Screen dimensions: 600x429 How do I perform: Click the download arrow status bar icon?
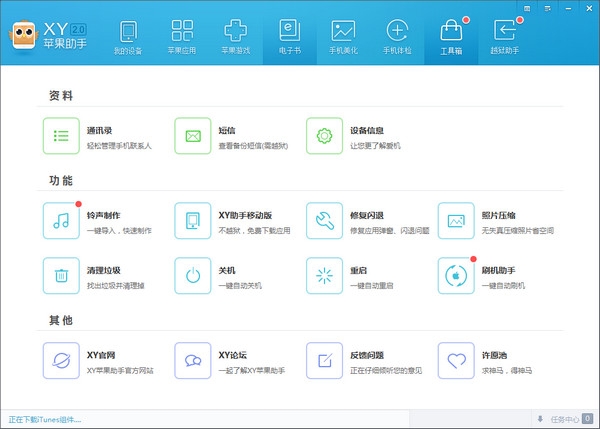(x=540, y=419)
